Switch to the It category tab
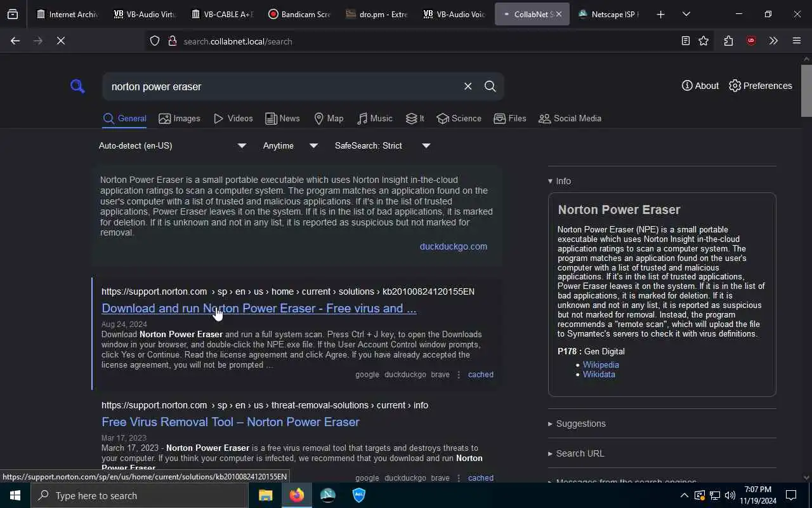The image size is (812, 508). (x=415, y=118)
